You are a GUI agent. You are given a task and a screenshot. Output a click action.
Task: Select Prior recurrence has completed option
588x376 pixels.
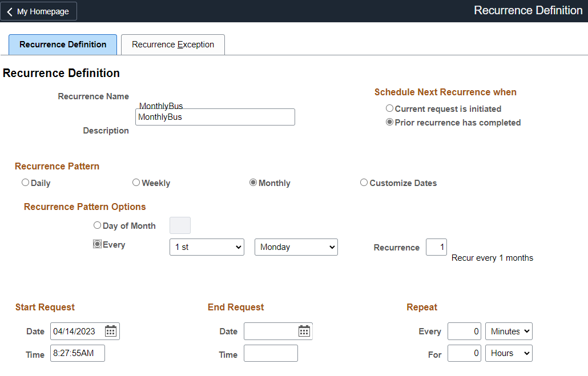(389, 122)
